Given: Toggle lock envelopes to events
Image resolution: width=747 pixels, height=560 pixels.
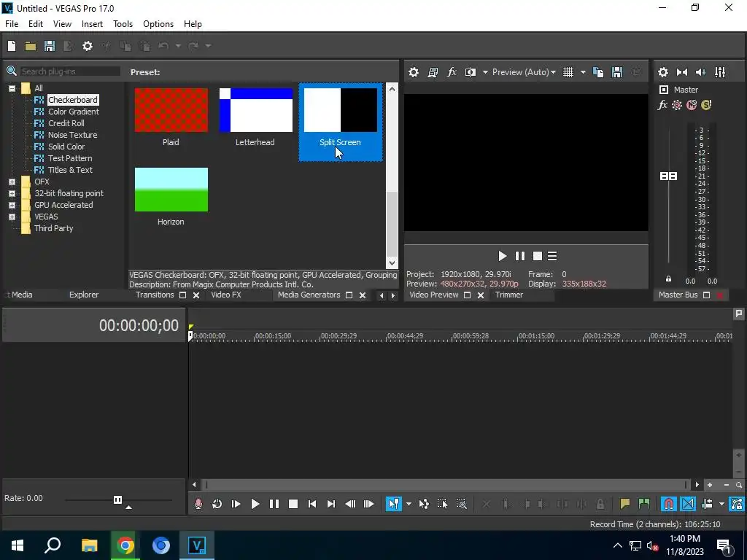Looking at the screenshot, I should tap(737, 504).
